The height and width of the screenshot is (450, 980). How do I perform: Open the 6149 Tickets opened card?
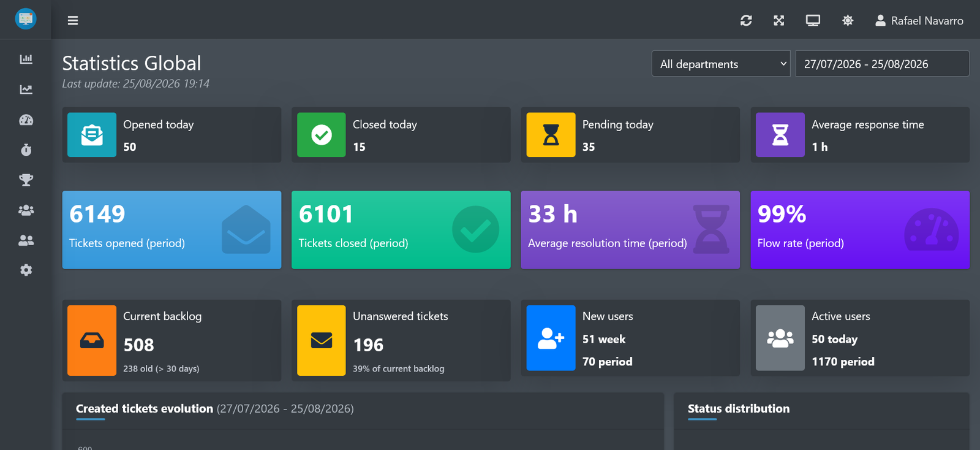(x=171, y=230)
